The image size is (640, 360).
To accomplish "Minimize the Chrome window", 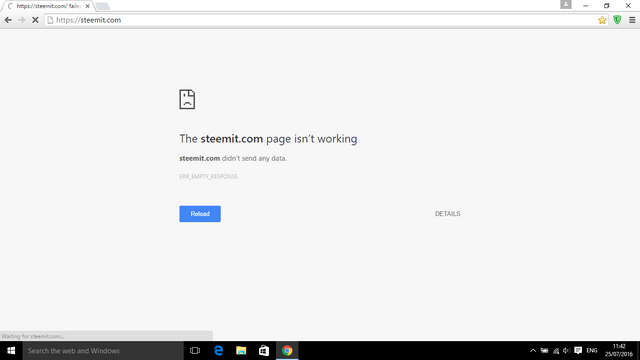I will (585, 6).
